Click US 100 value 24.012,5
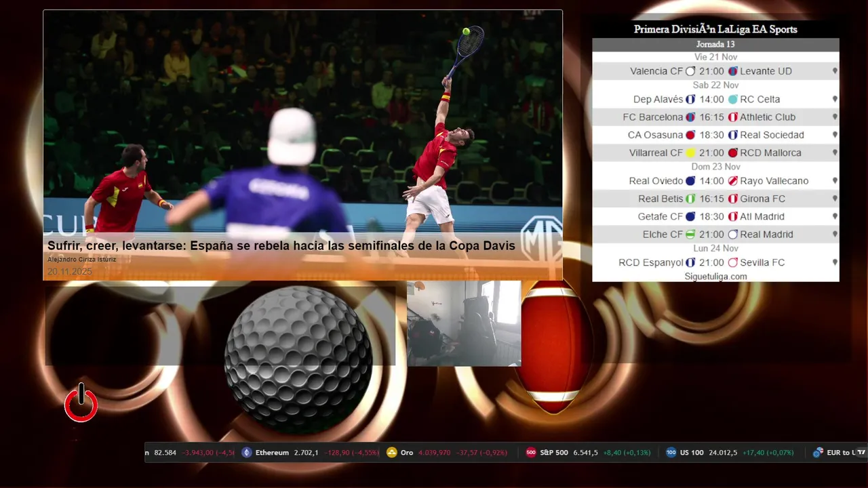 pos(723,453)
